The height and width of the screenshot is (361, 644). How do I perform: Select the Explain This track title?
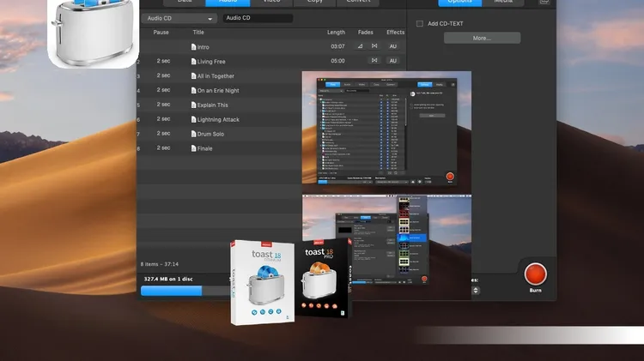click(212, 105)
